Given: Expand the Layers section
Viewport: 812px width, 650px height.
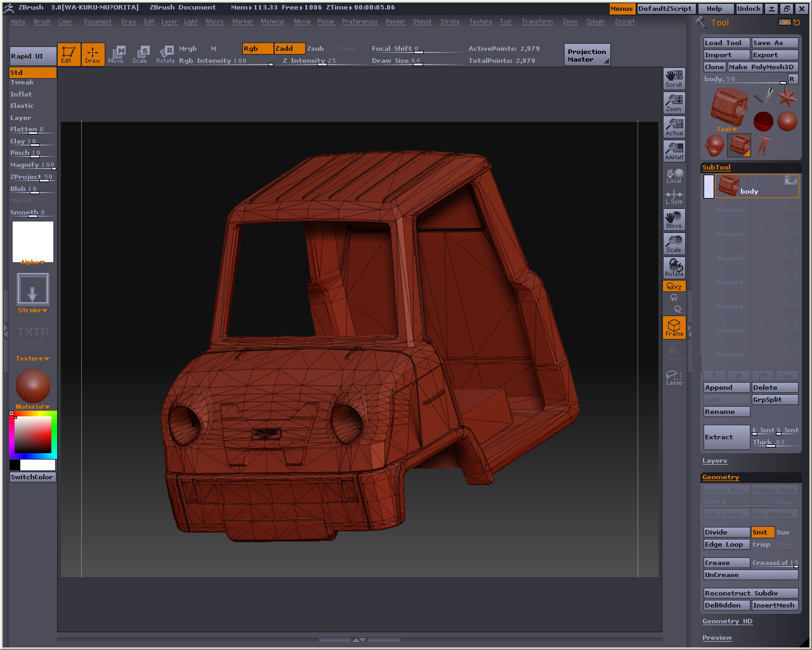Looking at the screenshot, I should pyautogui.click(x=714, y=461).
